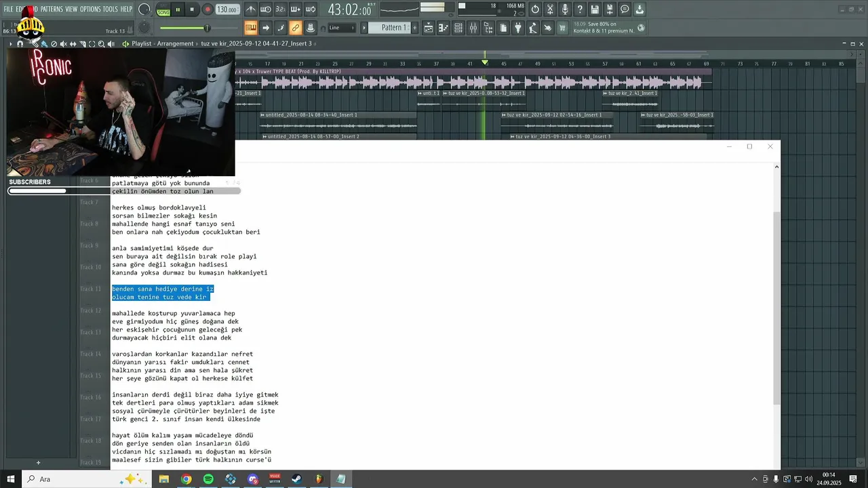Open Spotify from the taskbar
Viewport: 868px width, 488px height.
pos(208,479)
